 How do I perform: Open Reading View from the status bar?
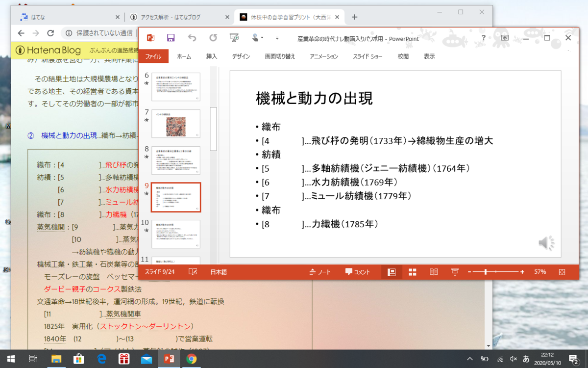coord(434,271)
